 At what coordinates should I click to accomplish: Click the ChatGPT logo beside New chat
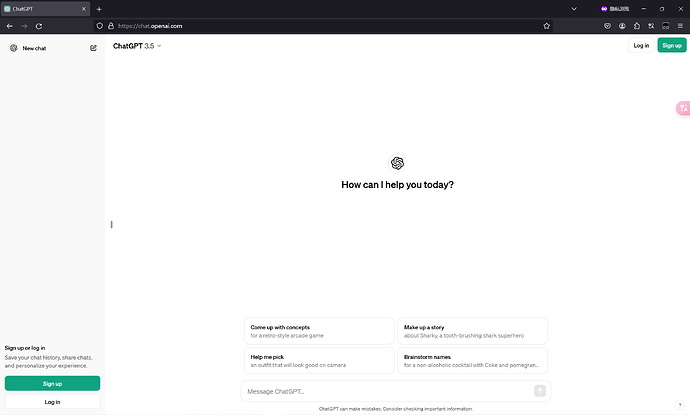[x=14, y=48]
